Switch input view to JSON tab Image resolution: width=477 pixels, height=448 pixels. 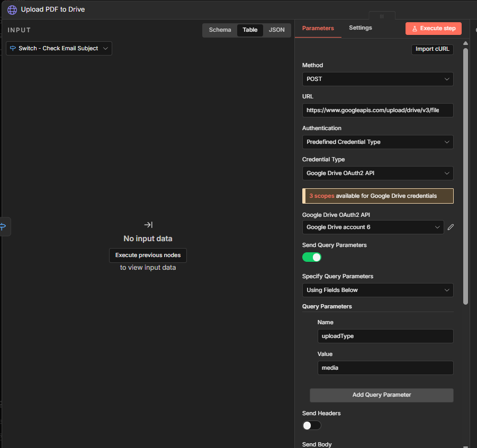(276, 30)
